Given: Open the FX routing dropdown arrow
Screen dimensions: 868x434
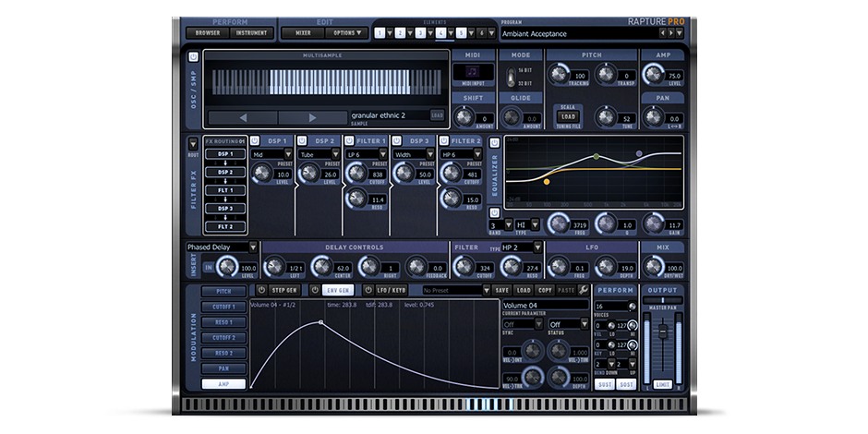Looking at the screenshot, I should (193, 144).
